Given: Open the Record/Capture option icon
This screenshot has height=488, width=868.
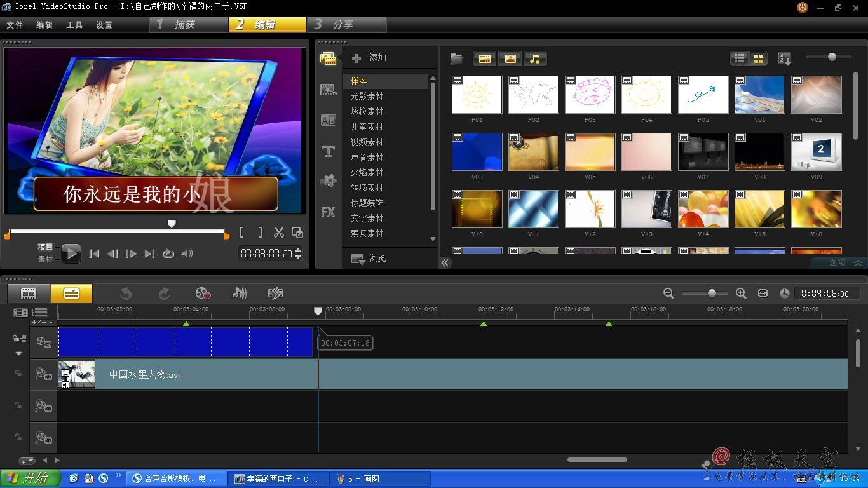Looking at the screenshot, I should click(203, 294).
